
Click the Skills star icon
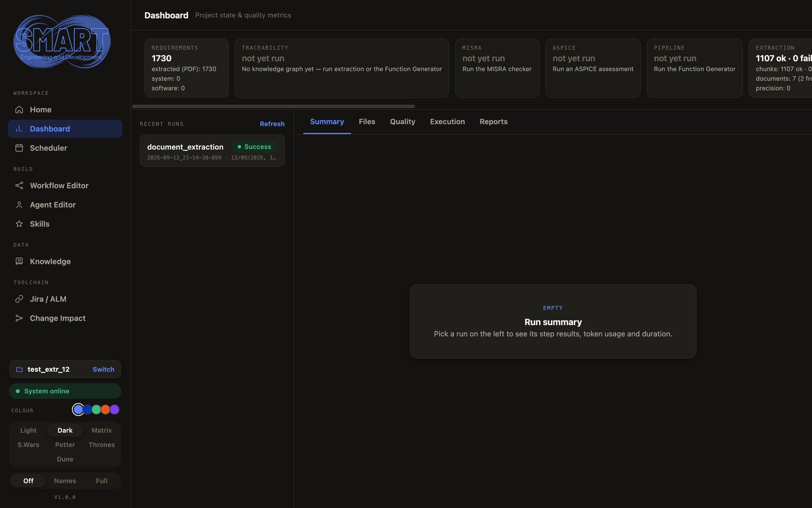(19, 224)
